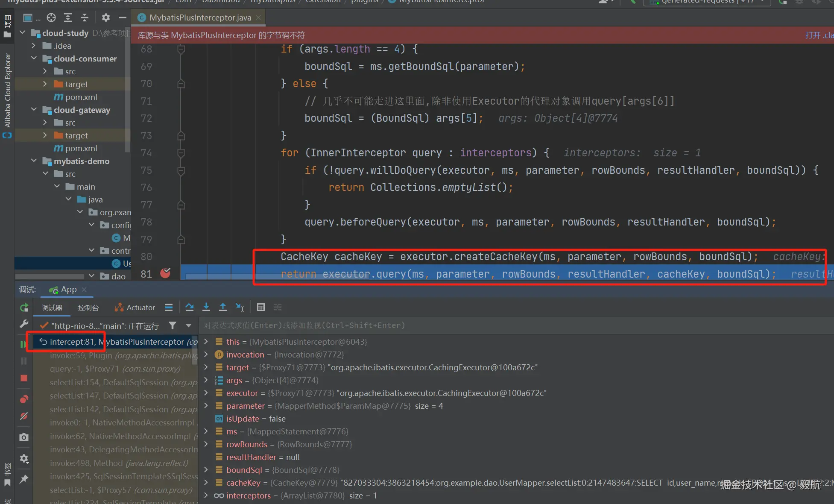Select the isUpdate = false variable

(x=256, y=419)
